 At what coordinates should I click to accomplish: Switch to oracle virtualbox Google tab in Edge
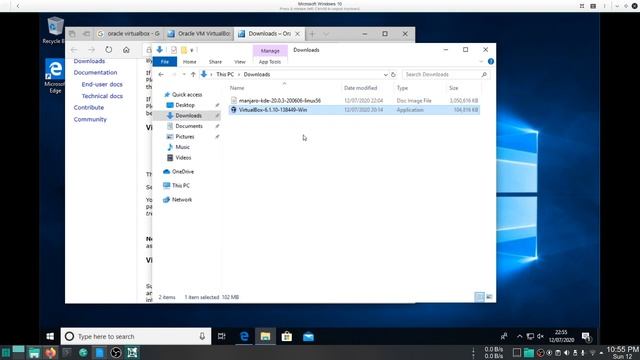pyautogui.click(x=129, y=34)
